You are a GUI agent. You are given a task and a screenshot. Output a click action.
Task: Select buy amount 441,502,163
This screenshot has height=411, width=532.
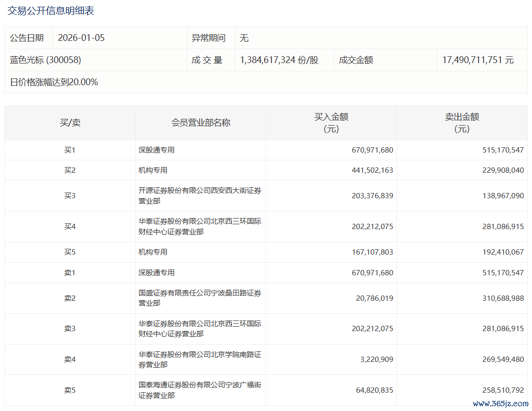372,170
